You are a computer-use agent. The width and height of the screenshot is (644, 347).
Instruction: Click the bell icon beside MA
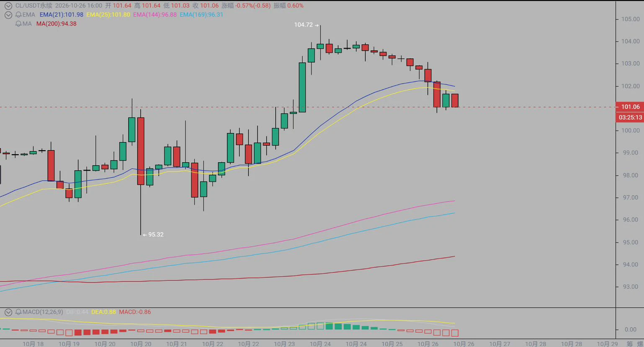coord(18,24)
